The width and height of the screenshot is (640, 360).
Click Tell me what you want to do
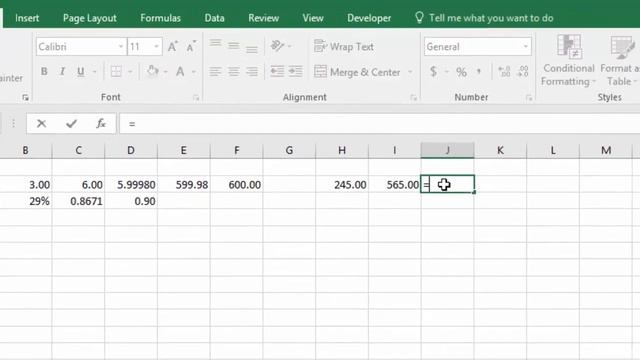pos(484,18)
